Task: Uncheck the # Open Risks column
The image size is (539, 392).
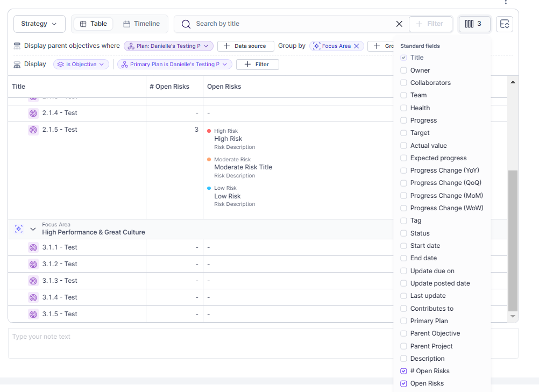Action: pos(403,371)
